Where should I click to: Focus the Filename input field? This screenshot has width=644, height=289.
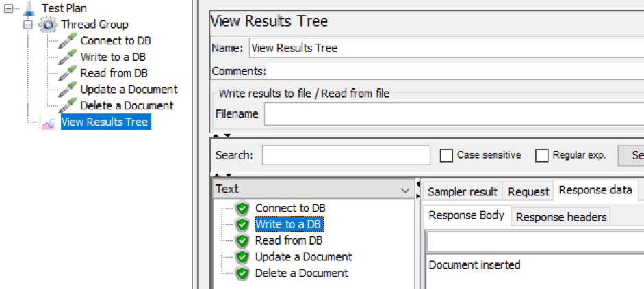(x=454, y=114)
